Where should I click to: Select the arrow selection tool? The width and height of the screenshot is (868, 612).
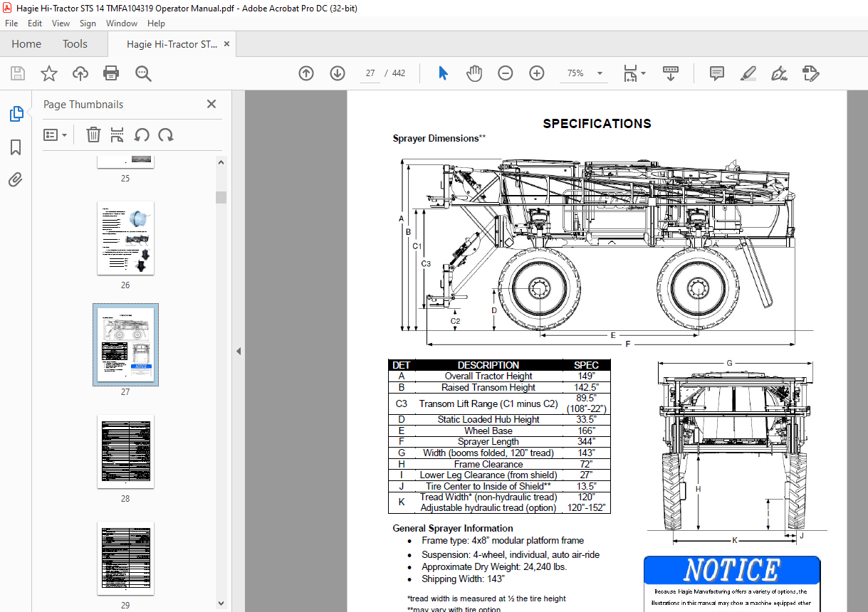click(443, 73)
